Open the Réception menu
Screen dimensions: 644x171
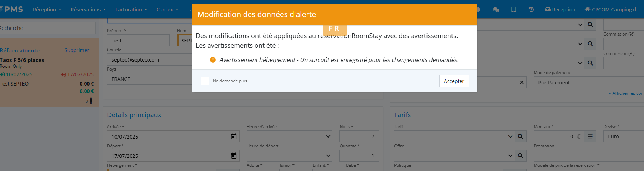[x=47, y=10]
